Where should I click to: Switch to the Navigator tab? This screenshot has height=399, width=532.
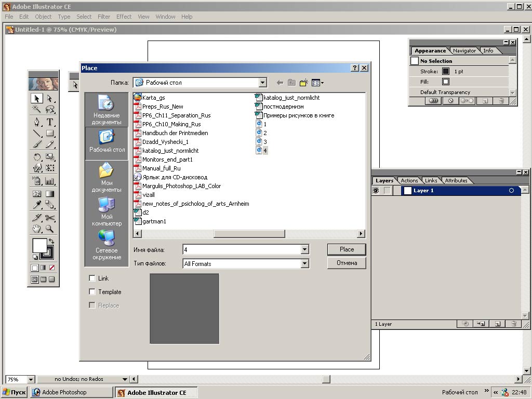point(464,50)
